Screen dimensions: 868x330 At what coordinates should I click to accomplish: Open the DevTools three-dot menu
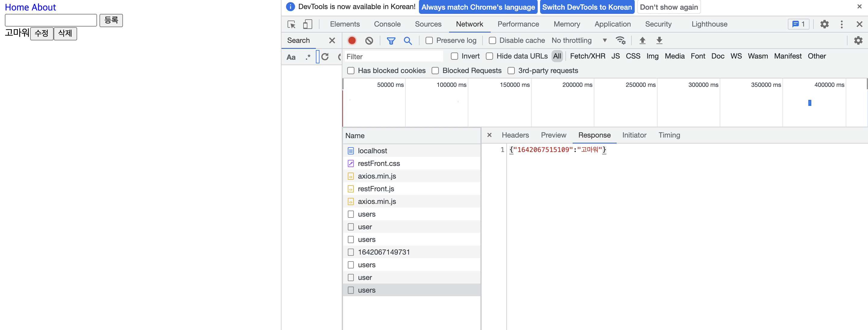841,24
